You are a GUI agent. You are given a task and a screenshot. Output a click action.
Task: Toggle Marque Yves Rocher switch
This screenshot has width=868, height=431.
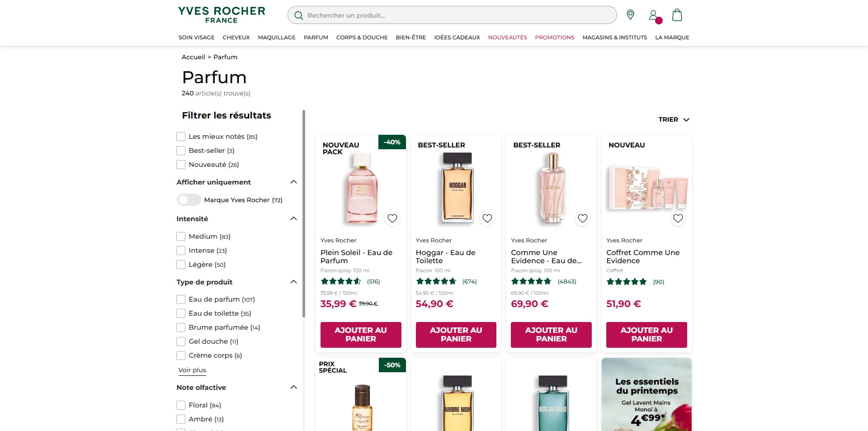coord(189,200)
